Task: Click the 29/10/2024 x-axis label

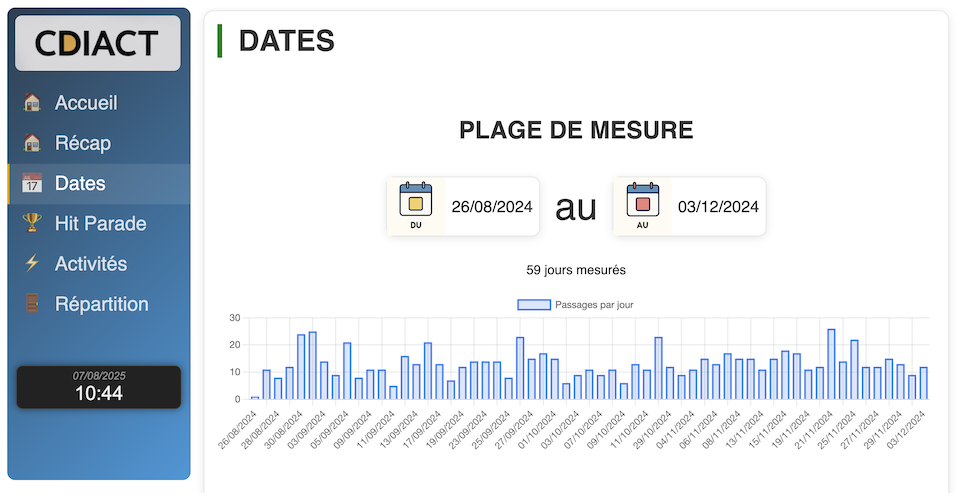Action: tap(653, 429)
